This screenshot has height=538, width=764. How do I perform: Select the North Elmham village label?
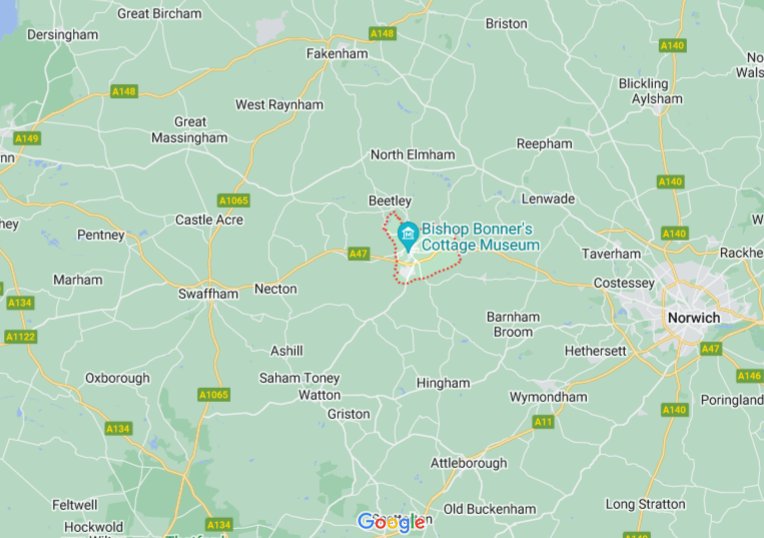pos(413,155)
